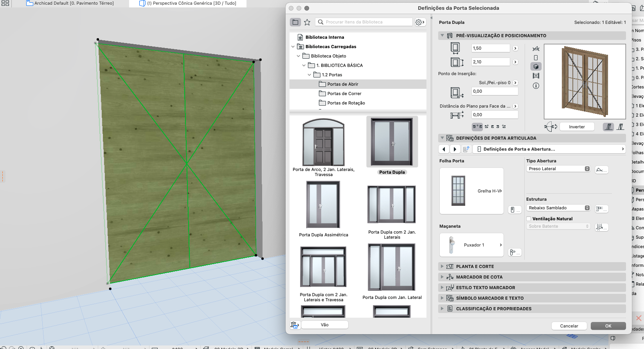Collapse 1.2 Portas folder
Image resolution: width=644 pixels, height=349 pixels.
[309, 75]
